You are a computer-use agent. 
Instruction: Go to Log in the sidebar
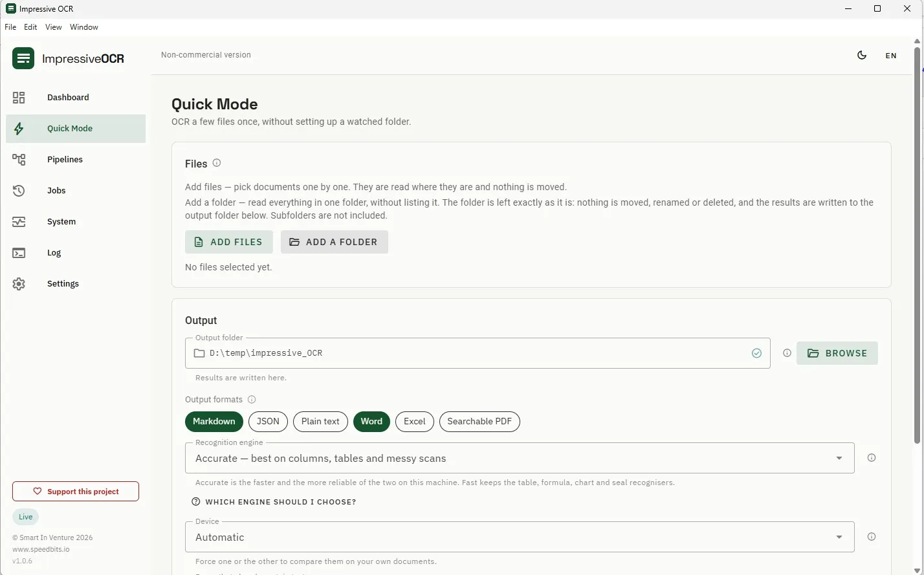(x=76, y=253)
